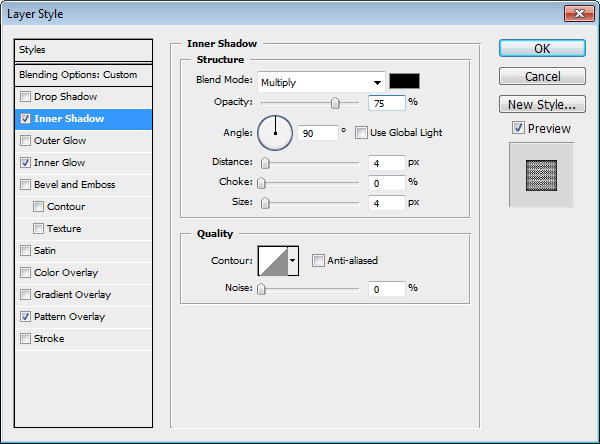Viewport: 600px width, 444px height.
Task: Select the Pattern Overlay label
Action: (69, 317)
